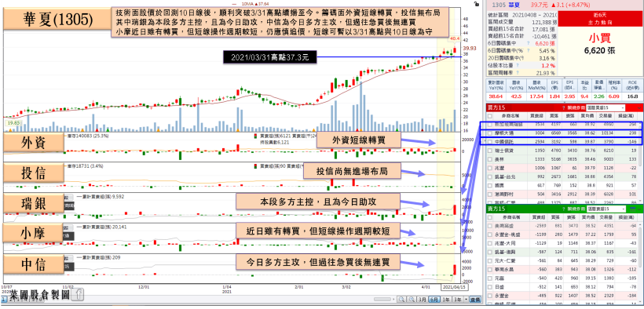Check the box for 美林 row

tap(489, 159)
